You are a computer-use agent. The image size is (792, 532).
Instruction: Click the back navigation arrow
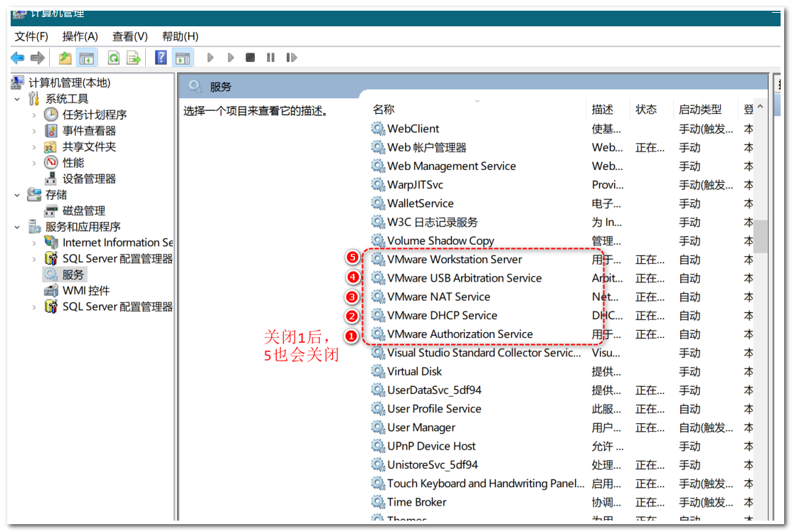[x=17, y=58]
